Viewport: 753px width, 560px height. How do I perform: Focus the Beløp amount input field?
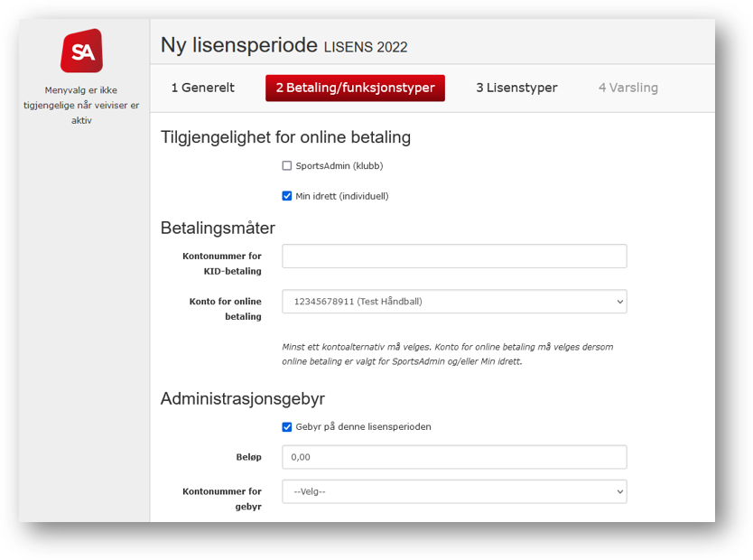454,457
